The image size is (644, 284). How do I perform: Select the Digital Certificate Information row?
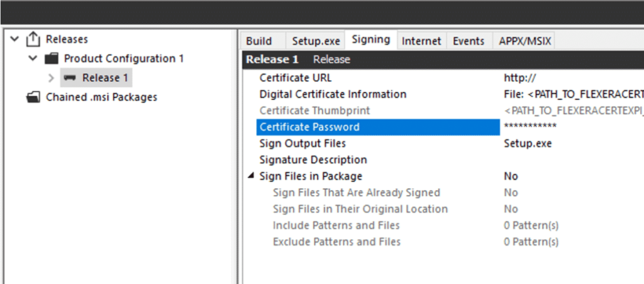click(x=333, y=94)
